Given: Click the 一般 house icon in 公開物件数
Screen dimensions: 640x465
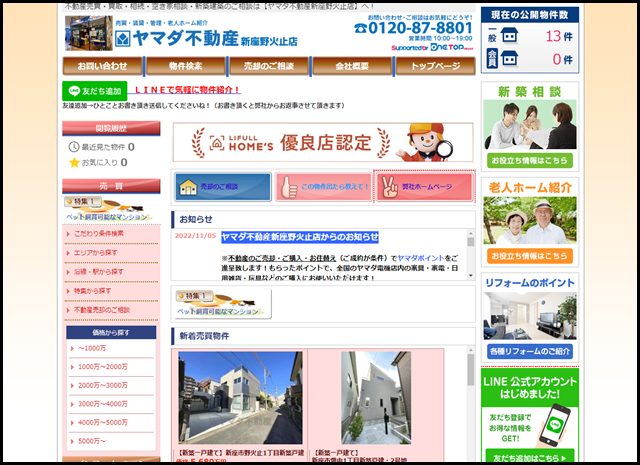Looking at the screenshot, I should click(x=509, y=36).
